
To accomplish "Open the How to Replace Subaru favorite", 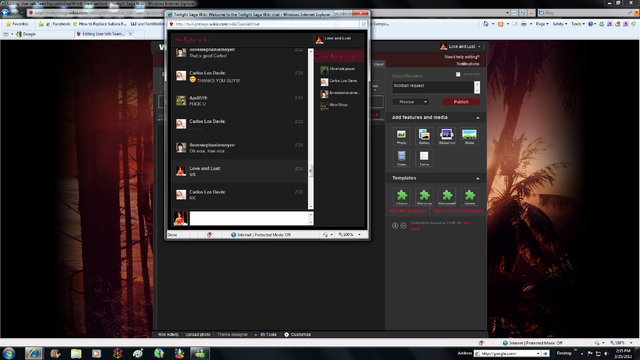I will pyautogui.click(x=100, y=24).
